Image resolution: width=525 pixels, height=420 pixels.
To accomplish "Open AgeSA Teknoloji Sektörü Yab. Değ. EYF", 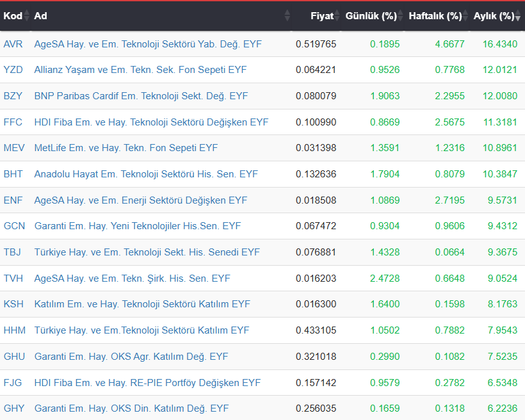I will [x=148, y=44].
